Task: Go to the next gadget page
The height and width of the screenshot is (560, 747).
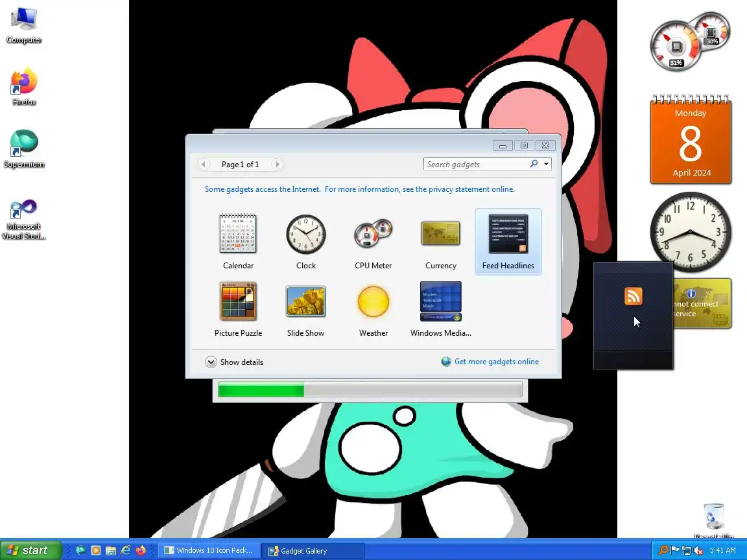Action: (x=277, y=164)
